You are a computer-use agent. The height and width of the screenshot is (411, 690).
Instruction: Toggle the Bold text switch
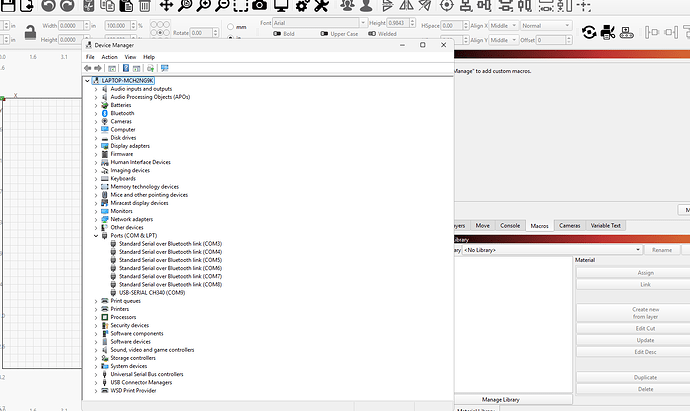click(x=277, y=33)
